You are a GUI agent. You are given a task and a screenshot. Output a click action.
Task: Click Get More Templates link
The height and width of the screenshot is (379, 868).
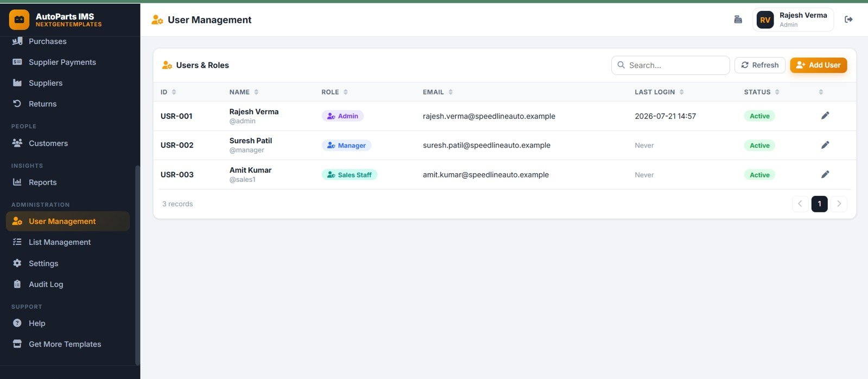point(68,344)
